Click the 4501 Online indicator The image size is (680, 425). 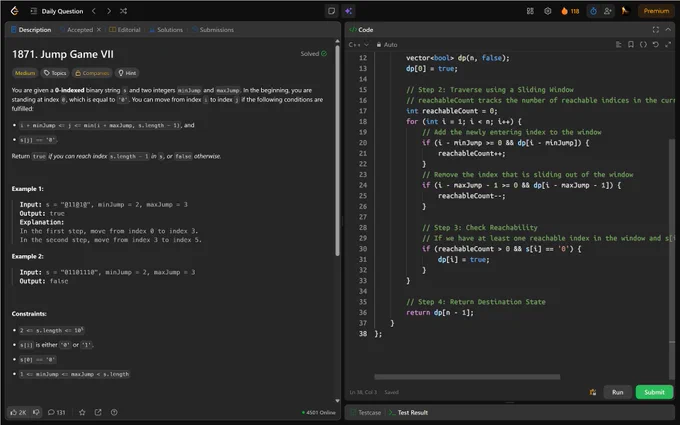pos(319,412)
